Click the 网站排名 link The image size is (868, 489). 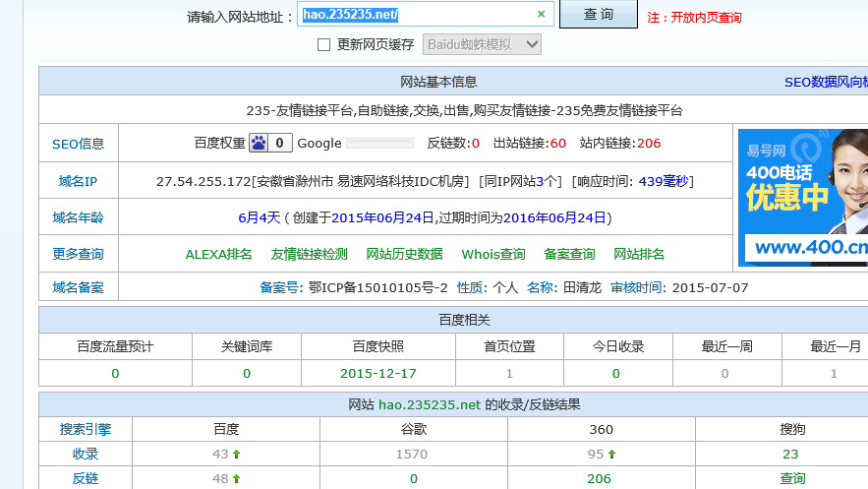[639, 254]
